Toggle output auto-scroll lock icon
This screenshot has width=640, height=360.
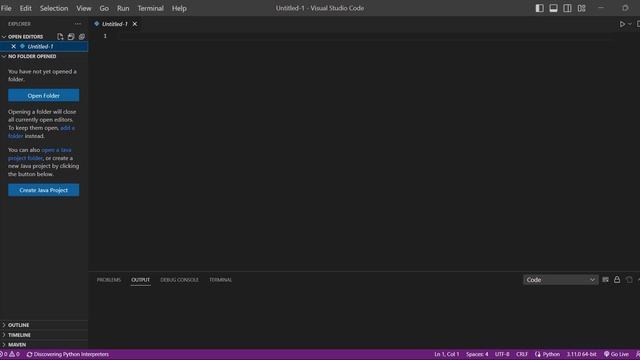(617, 280)
